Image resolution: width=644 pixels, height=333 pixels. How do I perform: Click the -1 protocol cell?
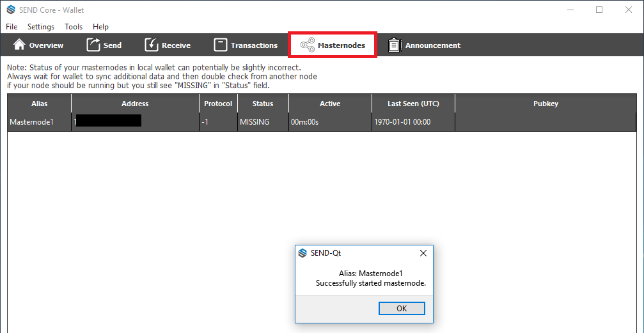[x=218, y=122]
